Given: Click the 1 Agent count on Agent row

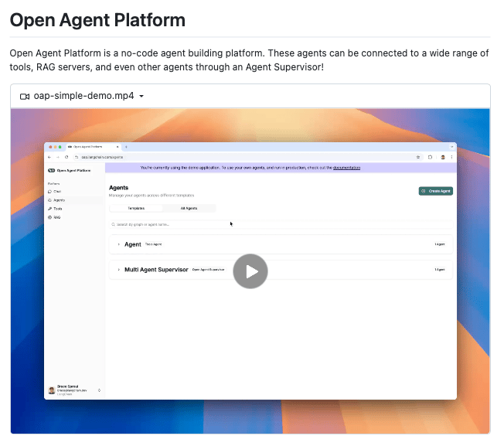Looking at the screenshot, I should pos(440,244).
